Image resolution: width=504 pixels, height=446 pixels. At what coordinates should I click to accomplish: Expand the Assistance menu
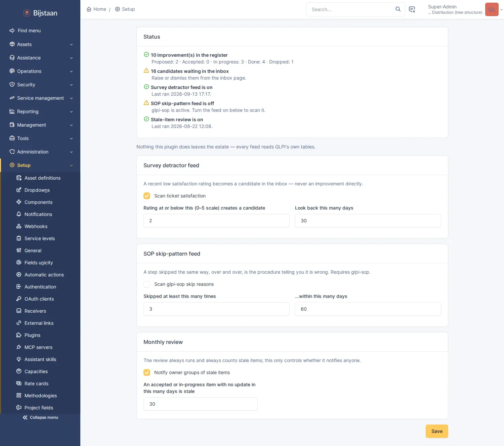tap(40, 58)
